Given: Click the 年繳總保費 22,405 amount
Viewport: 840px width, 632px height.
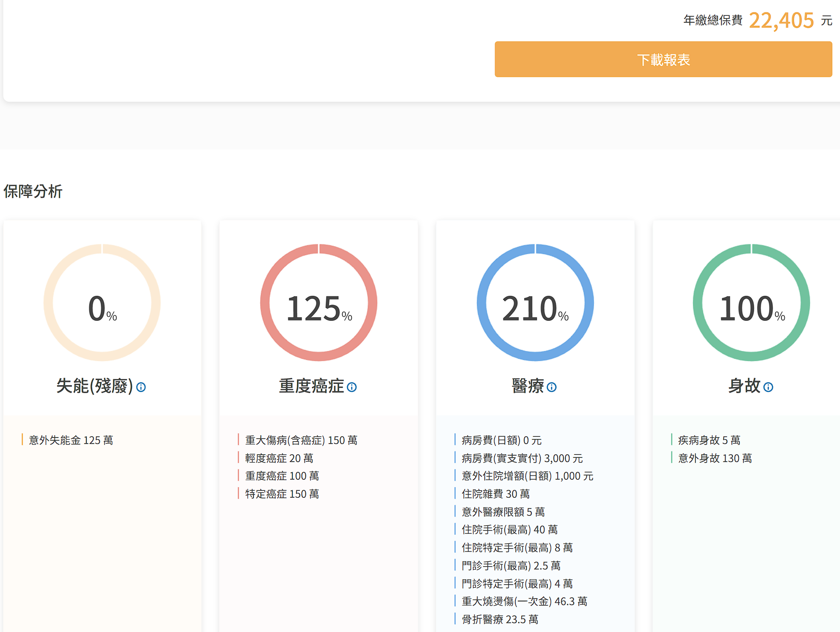Looking at the screenshot, I should pos(781,20).
